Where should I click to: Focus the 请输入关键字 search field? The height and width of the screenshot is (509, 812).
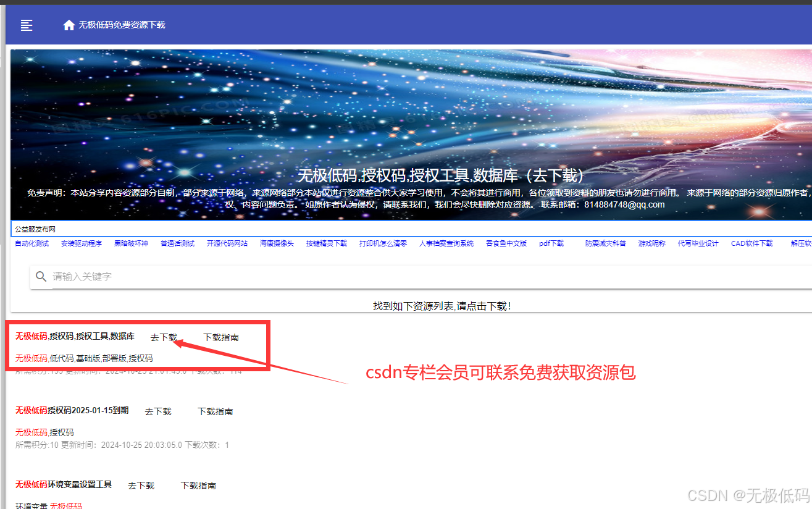(432, 276)
